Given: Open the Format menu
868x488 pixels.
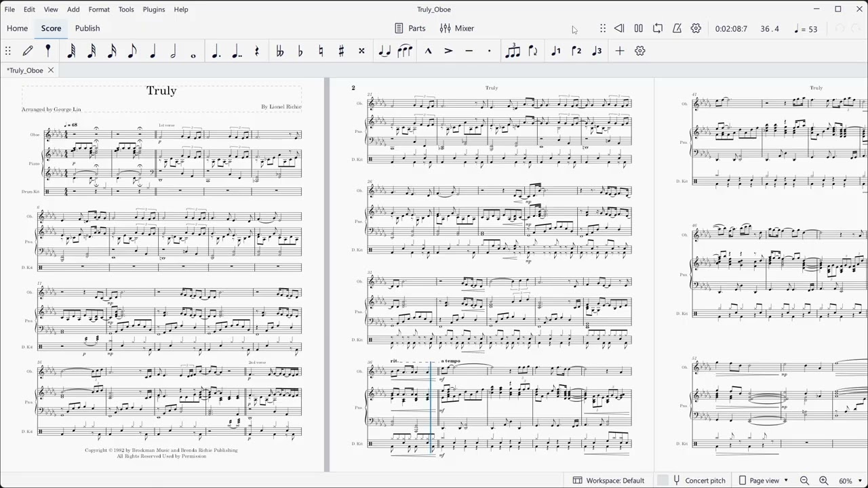Looking at the screenshot, I should coord(99,9).
